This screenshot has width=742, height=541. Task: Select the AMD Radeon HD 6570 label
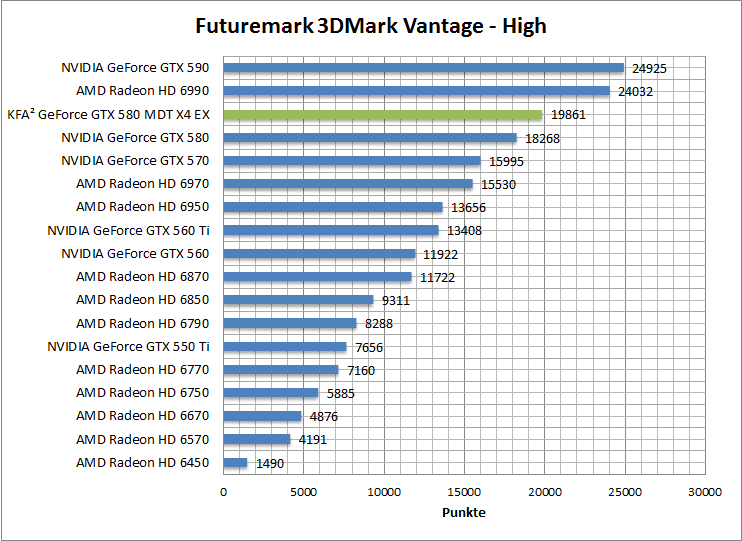pos(142,439)
